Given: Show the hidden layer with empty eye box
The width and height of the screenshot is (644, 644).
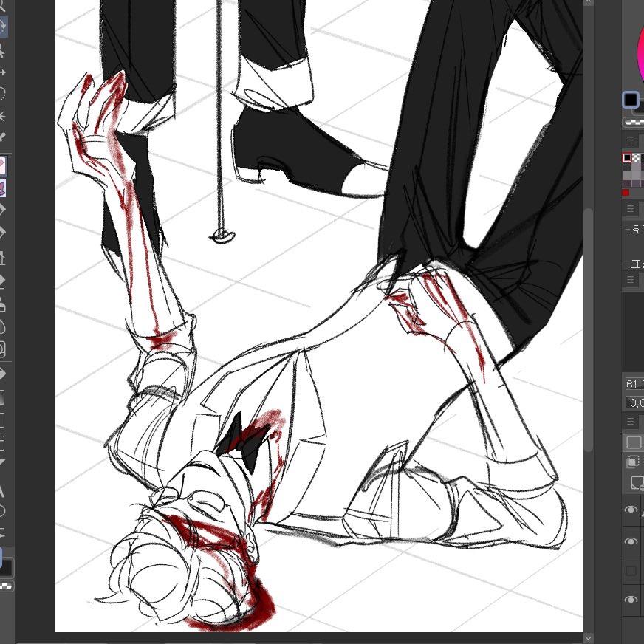Looking at the screenshot, I should pos(631,571).
